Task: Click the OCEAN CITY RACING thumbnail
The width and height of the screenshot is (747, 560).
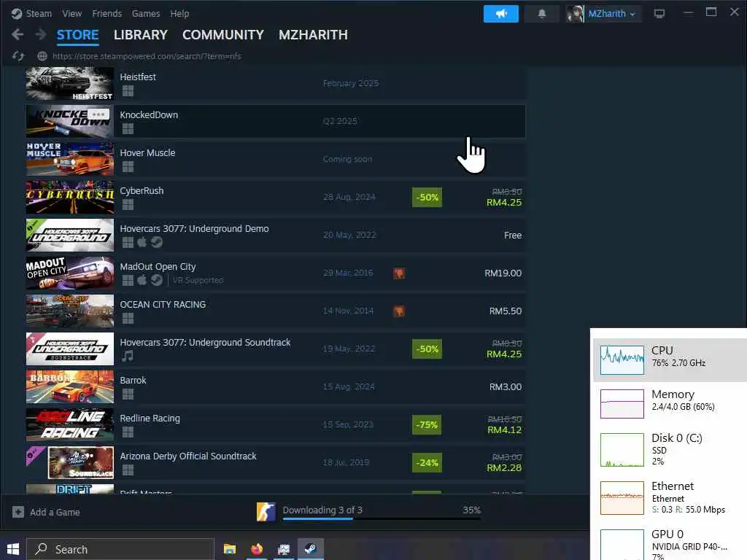Action: 70,311
